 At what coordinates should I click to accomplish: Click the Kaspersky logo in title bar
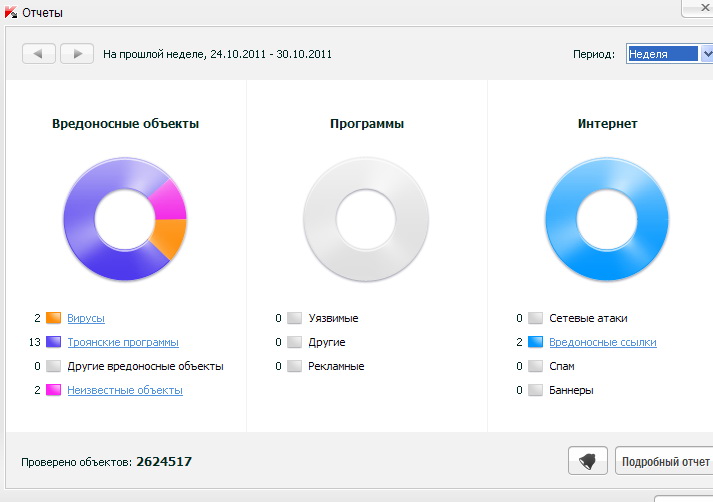click(11, 12)
